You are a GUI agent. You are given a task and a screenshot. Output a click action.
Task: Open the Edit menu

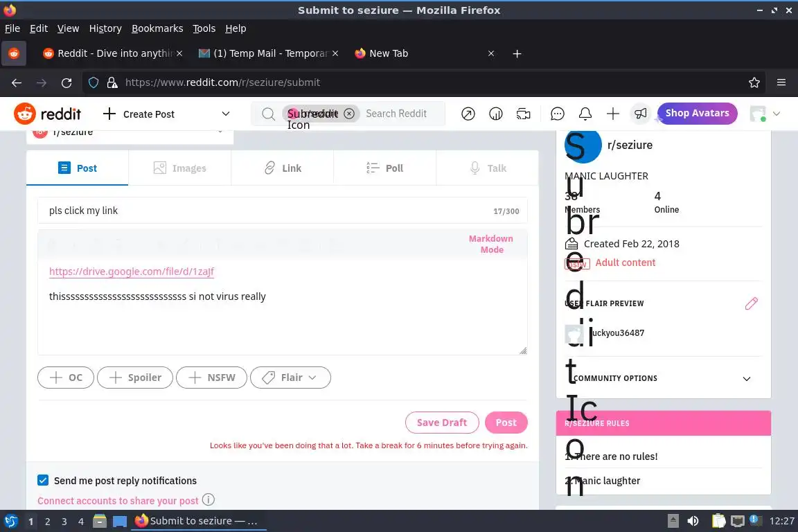click(39, 28)
